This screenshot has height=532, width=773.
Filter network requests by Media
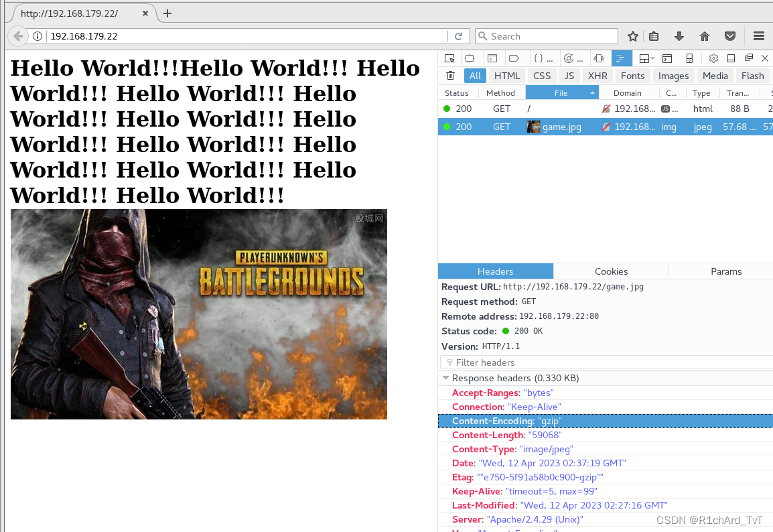pos(715,76)
